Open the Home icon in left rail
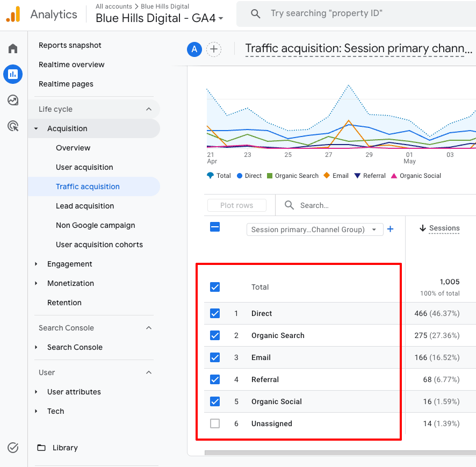 click(x=13, y=48)
